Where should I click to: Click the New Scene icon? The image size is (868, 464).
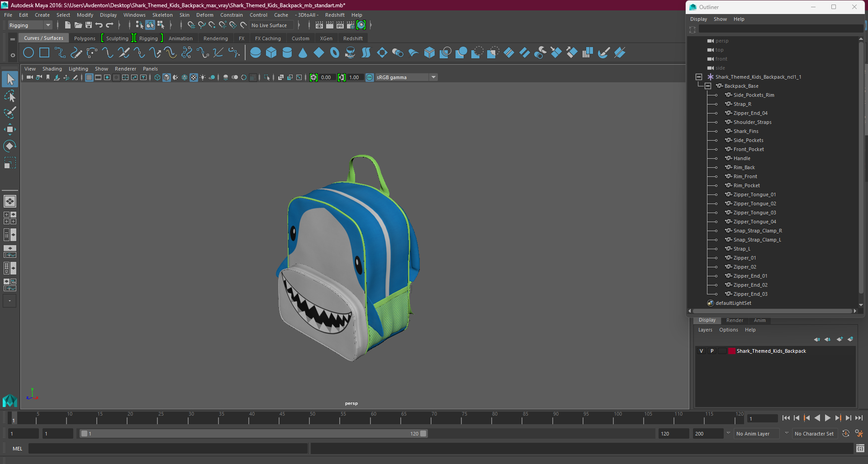67,25
